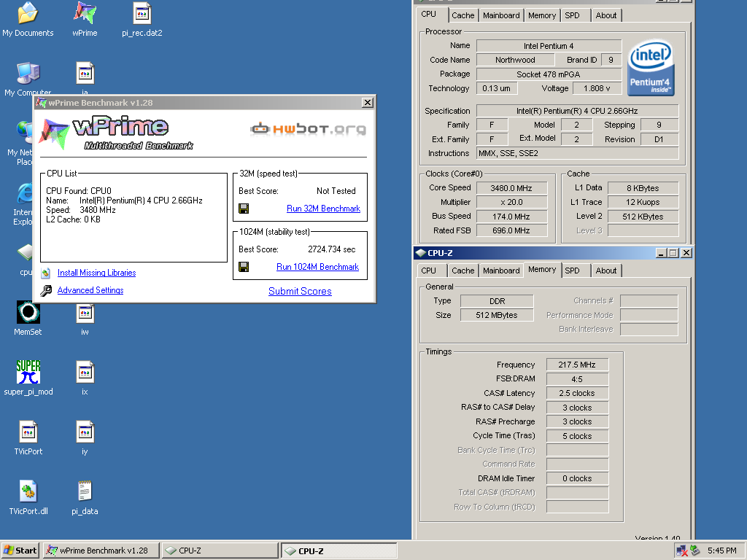
Task: Close the wPrime Benchmark window
Action: click(x=368, y=103)
